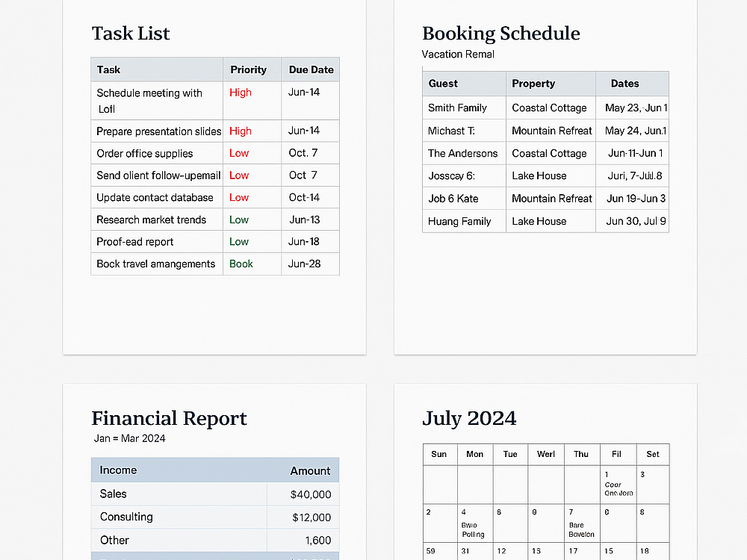Select the 'Send olient follow-upemail' task cell

click(158, 175)
